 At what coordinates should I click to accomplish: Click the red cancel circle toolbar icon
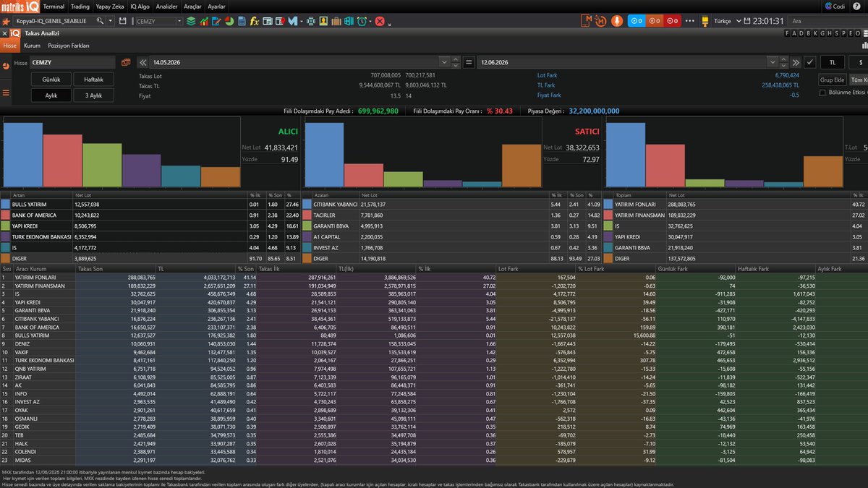click(379, 22)
